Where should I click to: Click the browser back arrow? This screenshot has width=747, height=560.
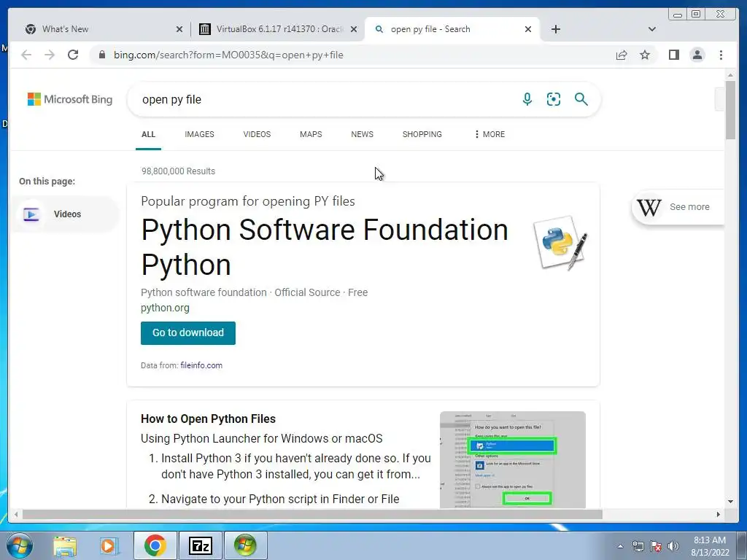click(x=26, y=55)
